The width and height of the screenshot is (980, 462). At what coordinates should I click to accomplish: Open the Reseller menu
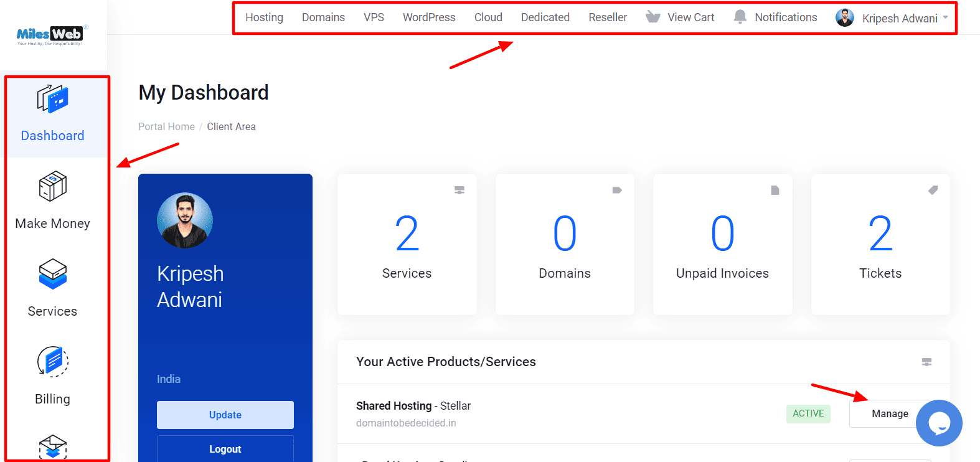click(608, 17)
